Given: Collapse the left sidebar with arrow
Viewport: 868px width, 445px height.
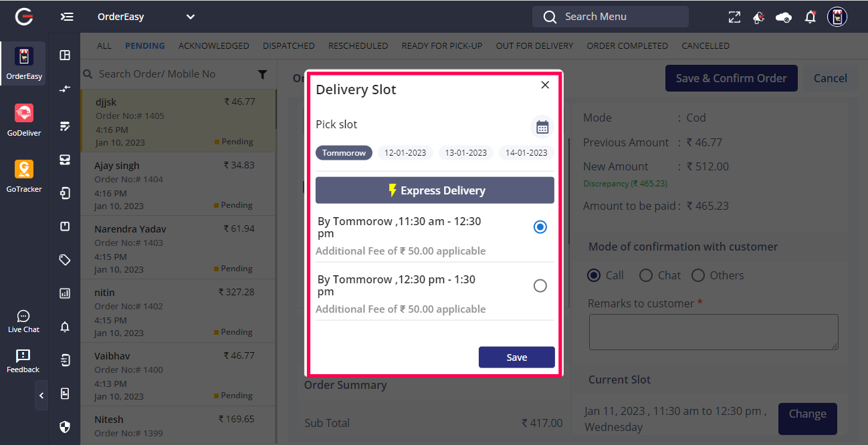Looking at the screenshot, I should [41, 396].
